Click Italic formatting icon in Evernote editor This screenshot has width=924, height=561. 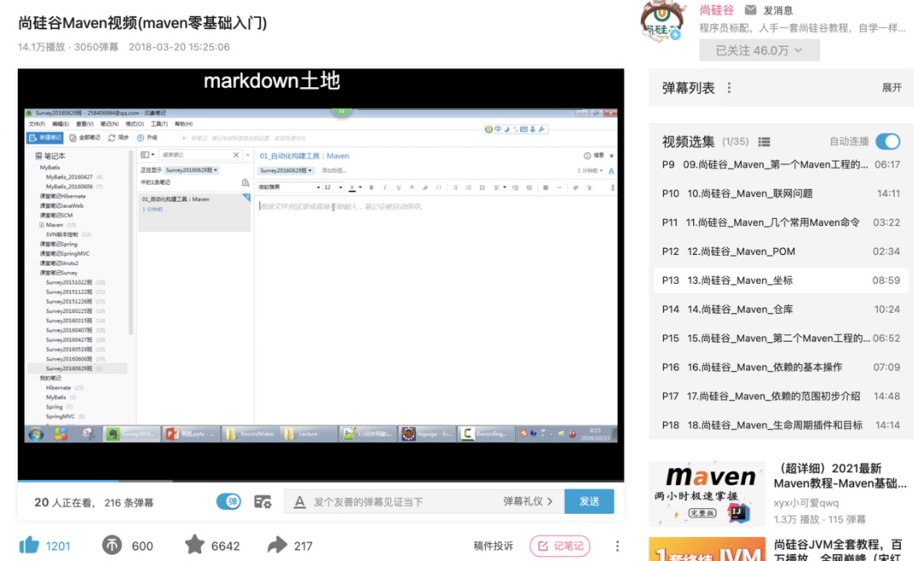(x=385, y=187)
